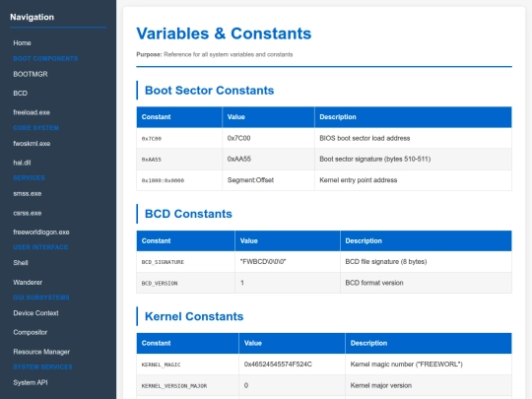This screenshot has height=399, width=532.
Task: Navigate to the Shell page
Action: pos(21,263)
